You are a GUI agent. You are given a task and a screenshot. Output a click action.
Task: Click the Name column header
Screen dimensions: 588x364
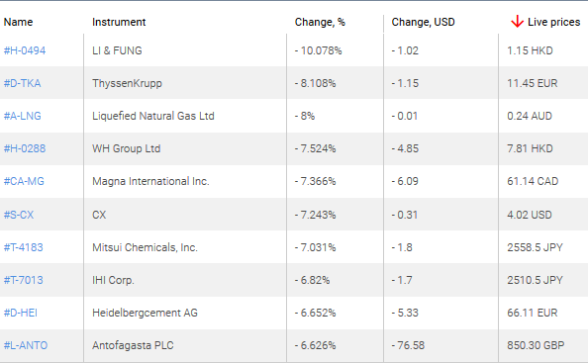(18, 22)
